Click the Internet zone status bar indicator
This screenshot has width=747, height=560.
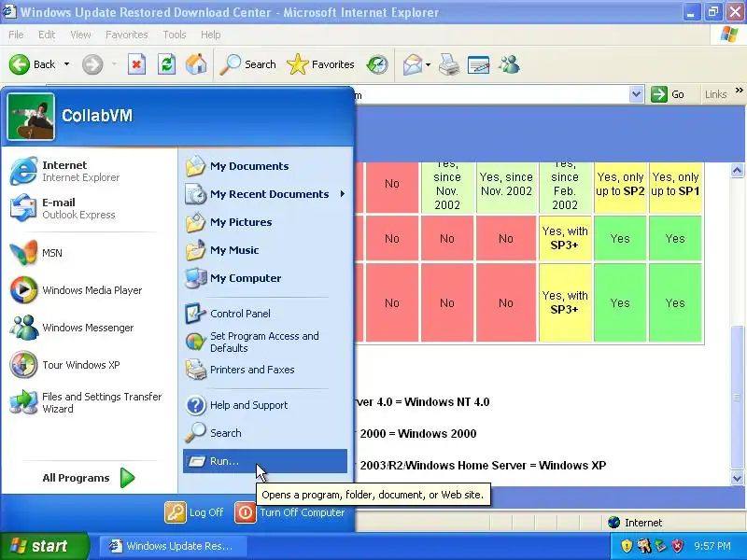pos(636,523)
